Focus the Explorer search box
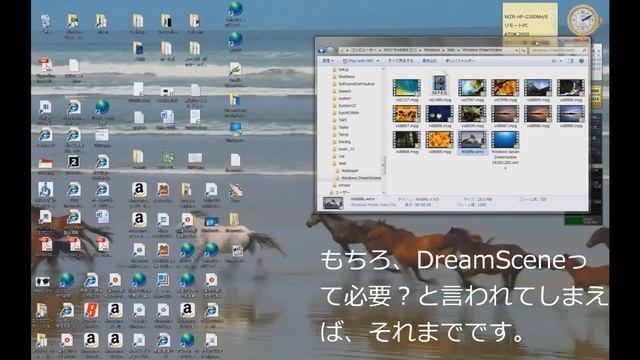The height and width of the screenshot is (360, 640). point(558,51)
